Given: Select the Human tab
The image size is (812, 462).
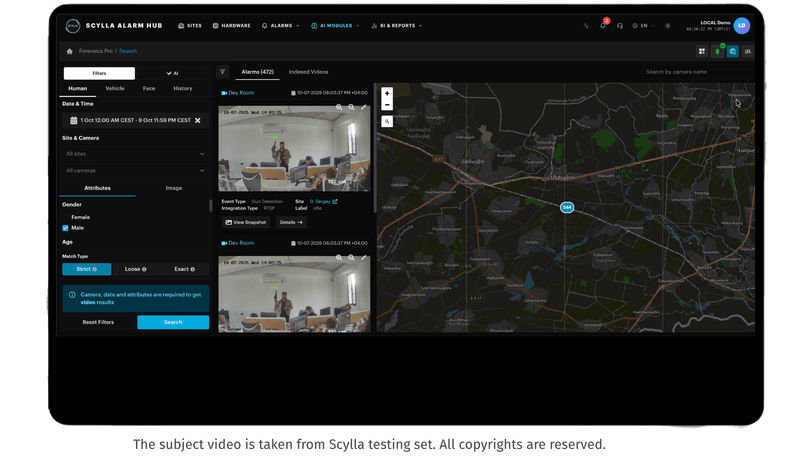Looking at the screenshot, I should (x=78, y=89).
